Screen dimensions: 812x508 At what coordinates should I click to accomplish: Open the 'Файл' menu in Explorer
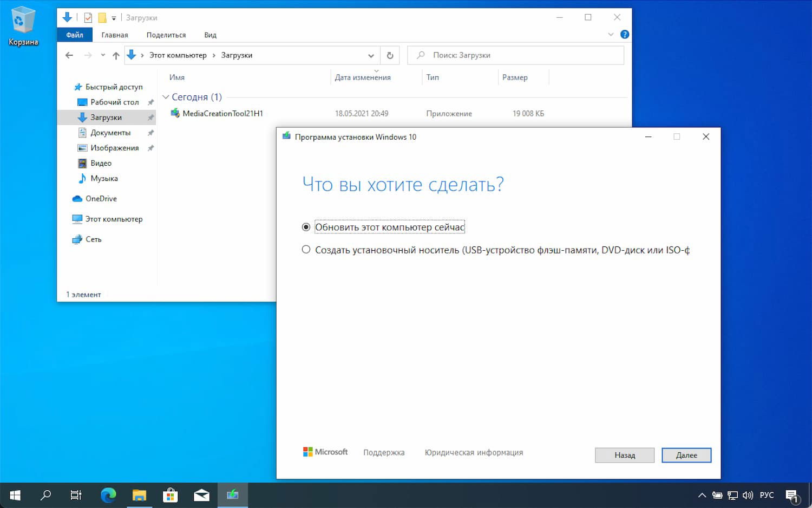point(74,34)
